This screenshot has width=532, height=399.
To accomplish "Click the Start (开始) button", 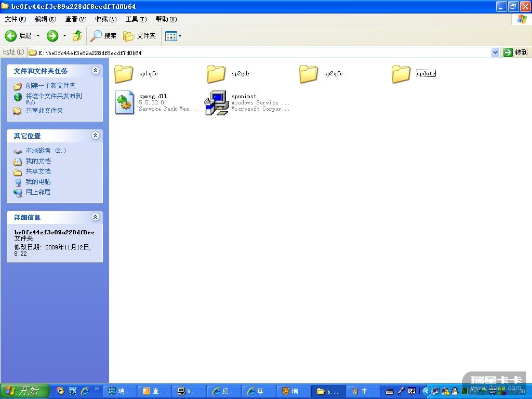I will click(x=24, y=391).
